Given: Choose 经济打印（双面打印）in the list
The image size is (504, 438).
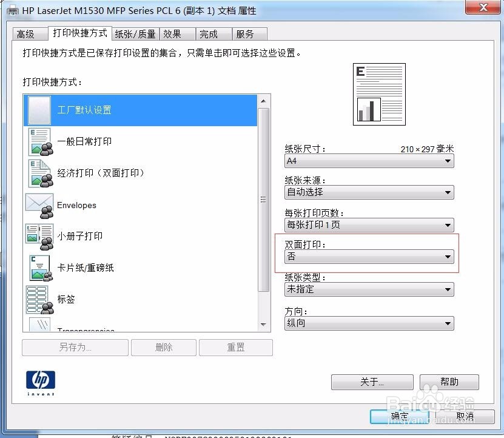Looking at the screenshot, I should [101, 173].
